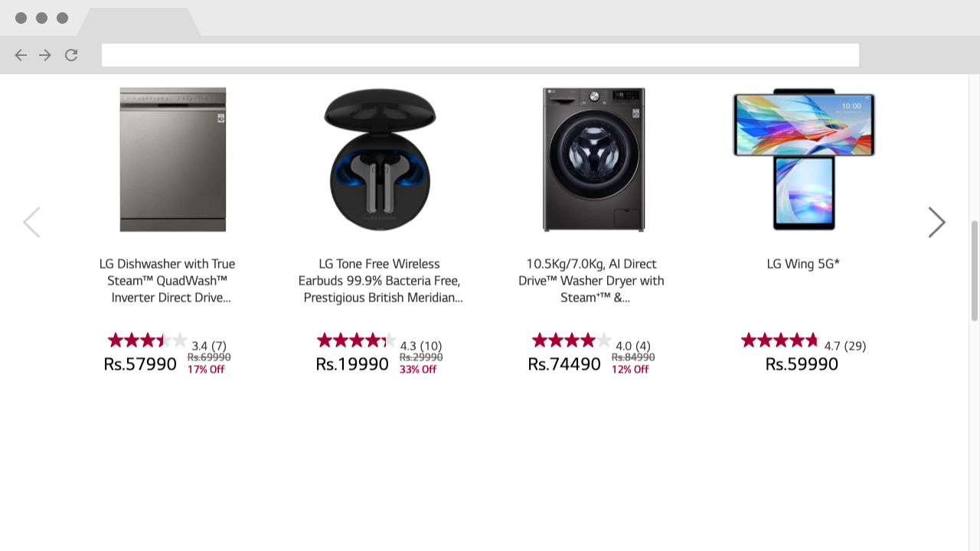The image size is (980, 551).
Task: Open the LG Wing 5G product image
Action: click(x=803, y=159)
